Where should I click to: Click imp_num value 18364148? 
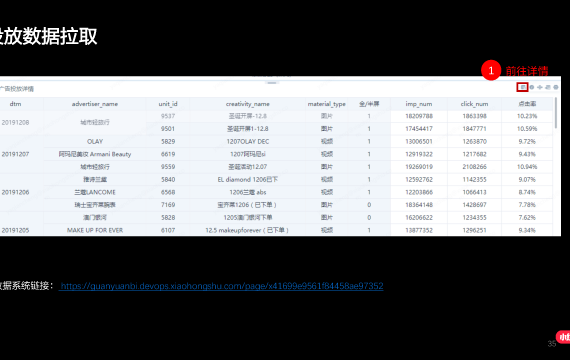coord(419,205)
